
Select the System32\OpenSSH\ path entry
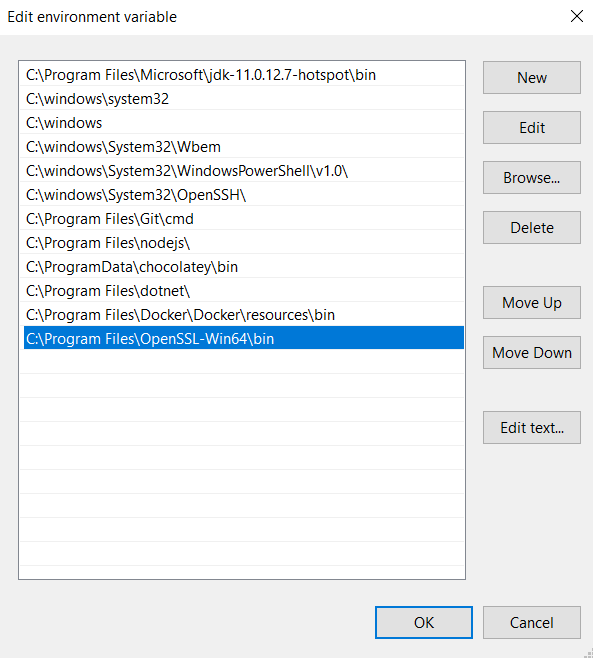[x=244, y=195]
